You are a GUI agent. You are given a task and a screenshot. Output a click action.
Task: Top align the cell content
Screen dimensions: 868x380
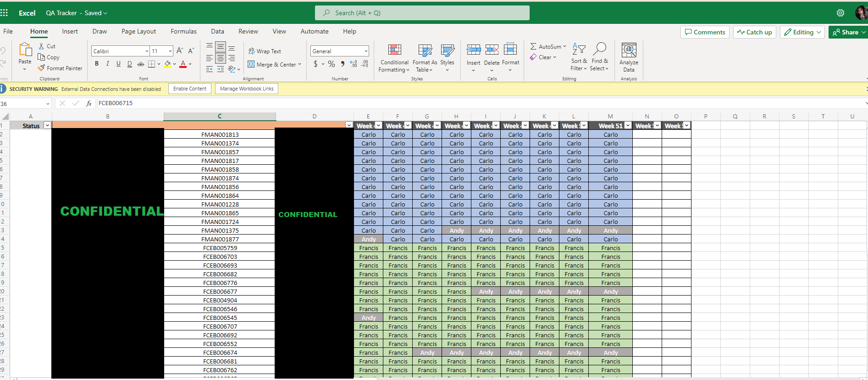(210, 47)
